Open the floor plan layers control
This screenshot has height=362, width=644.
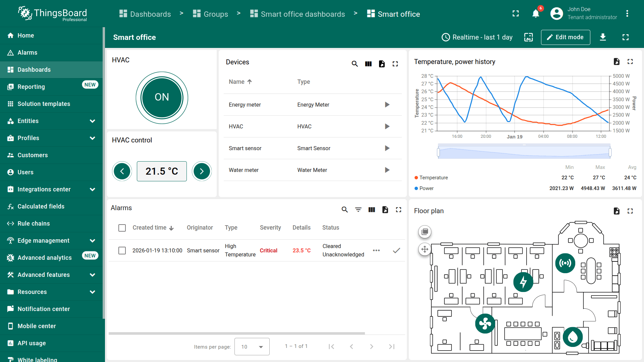(425, 232)
